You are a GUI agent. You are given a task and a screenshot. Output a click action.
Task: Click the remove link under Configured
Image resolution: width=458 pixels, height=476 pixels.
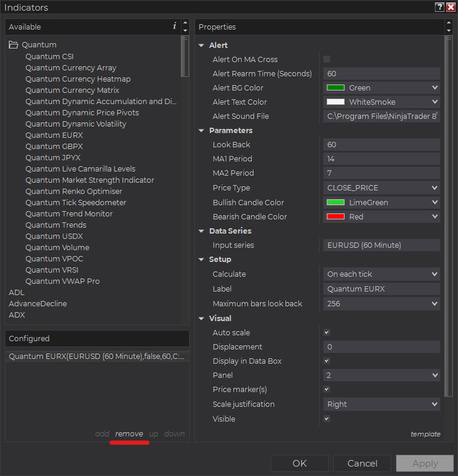point(129,434)
